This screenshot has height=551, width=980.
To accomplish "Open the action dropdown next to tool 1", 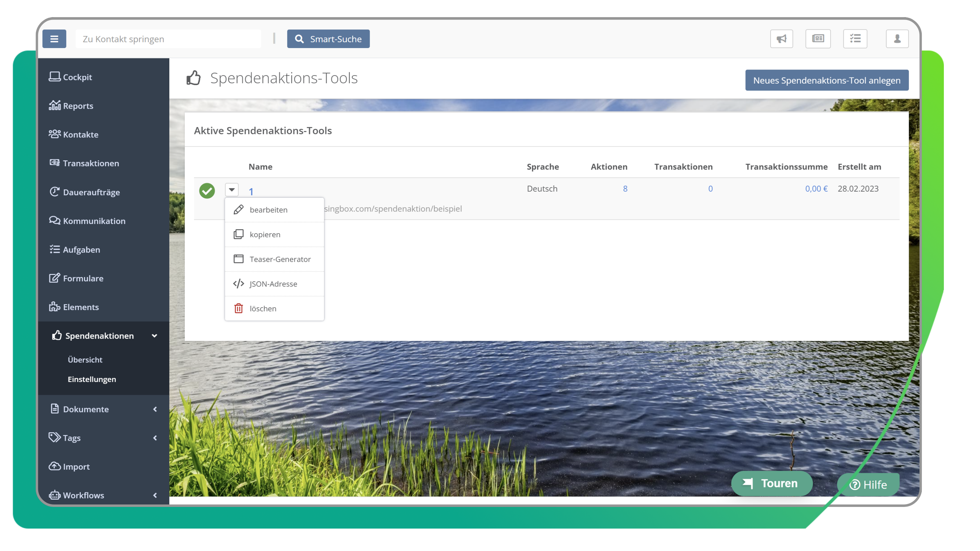I will pyautogui.click(x=231, y=189).
